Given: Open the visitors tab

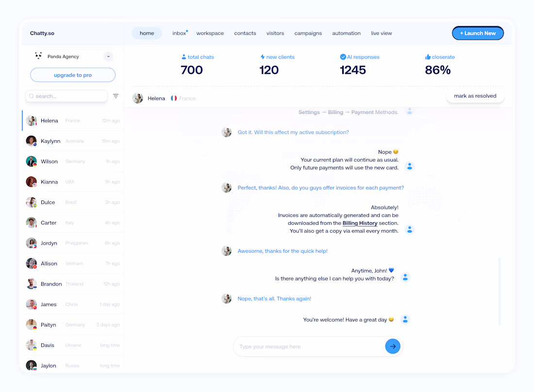Looking at the screenshot, I should (275, 33).
